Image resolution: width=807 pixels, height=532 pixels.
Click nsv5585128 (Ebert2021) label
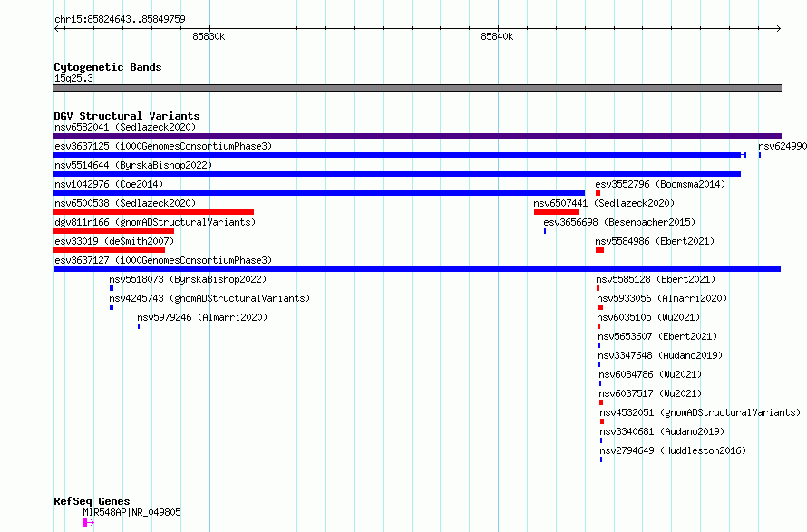pos(656,279)
